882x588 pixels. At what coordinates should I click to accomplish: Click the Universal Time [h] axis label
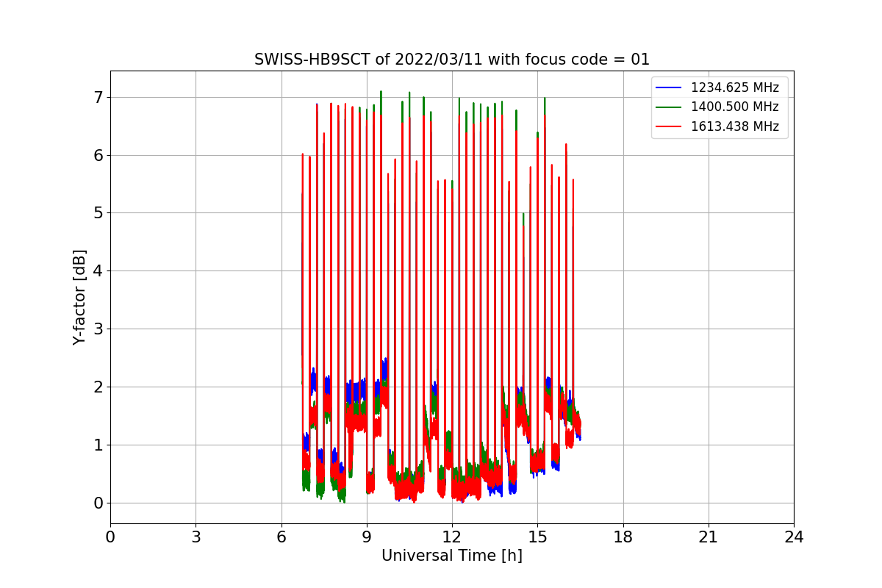452,556
